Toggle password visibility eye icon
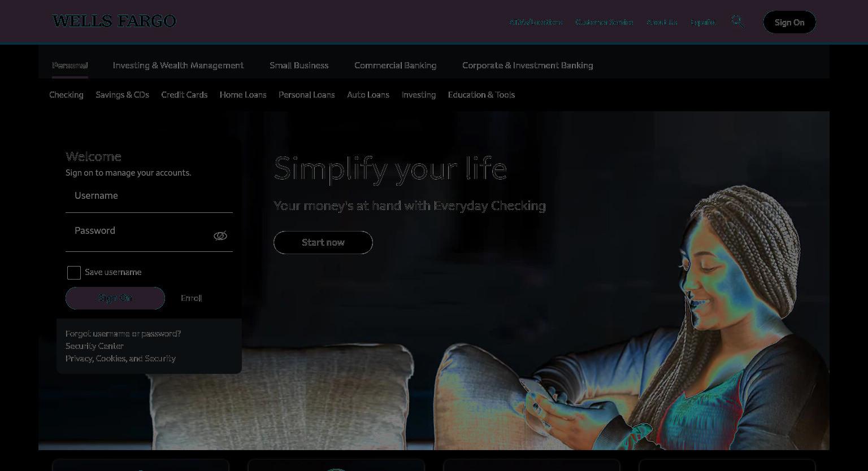 (220, 236)
